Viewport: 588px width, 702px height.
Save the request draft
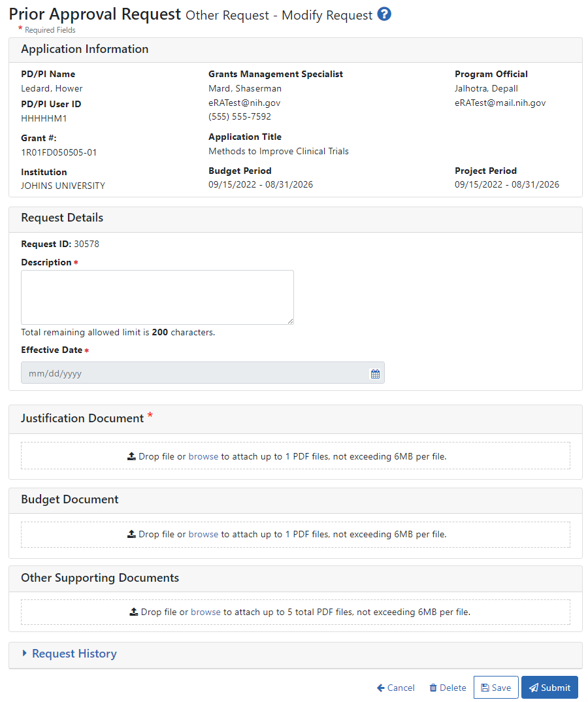(x=496, y=688)
